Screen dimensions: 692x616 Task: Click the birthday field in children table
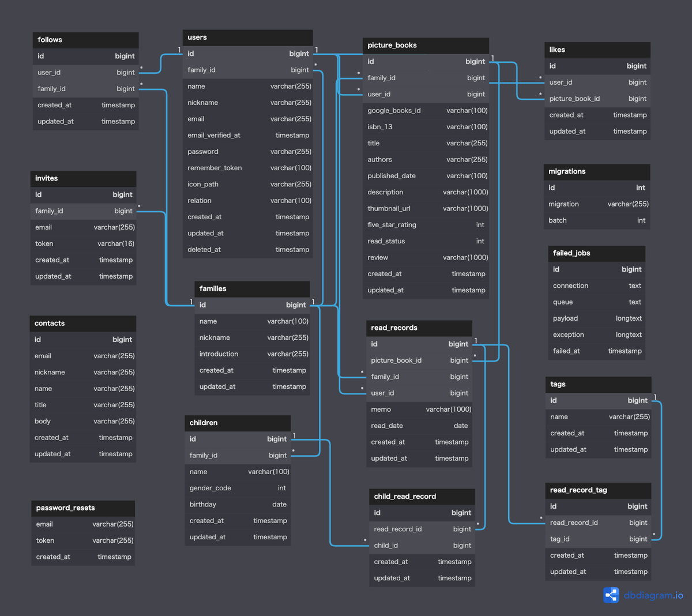(x=238, y=504)
